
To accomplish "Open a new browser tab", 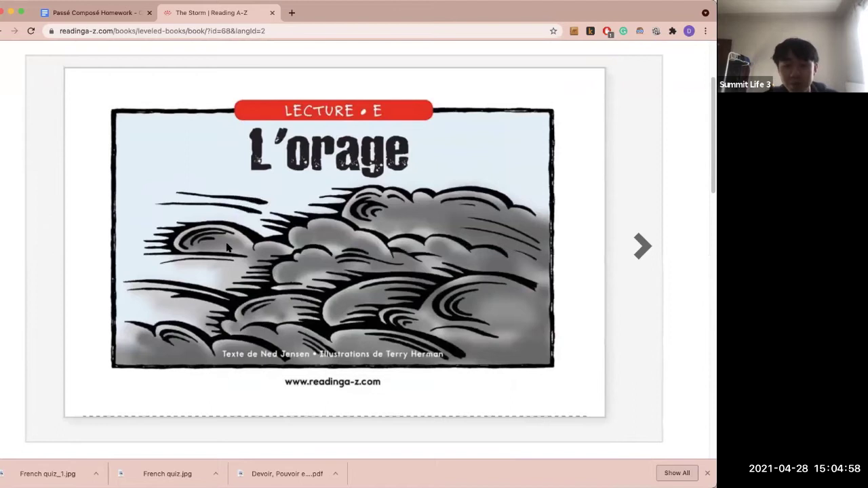I will click(292, 13).
